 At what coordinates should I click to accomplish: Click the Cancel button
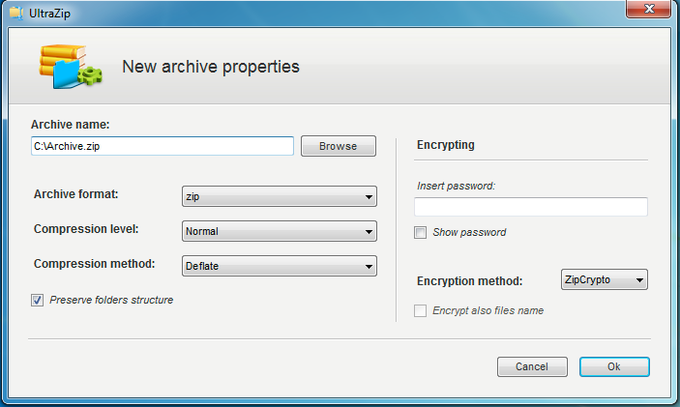tap(532, 367)
